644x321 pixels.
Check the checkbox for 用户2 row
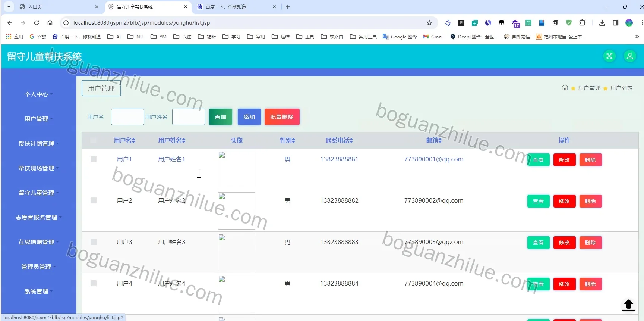(94, 200)
